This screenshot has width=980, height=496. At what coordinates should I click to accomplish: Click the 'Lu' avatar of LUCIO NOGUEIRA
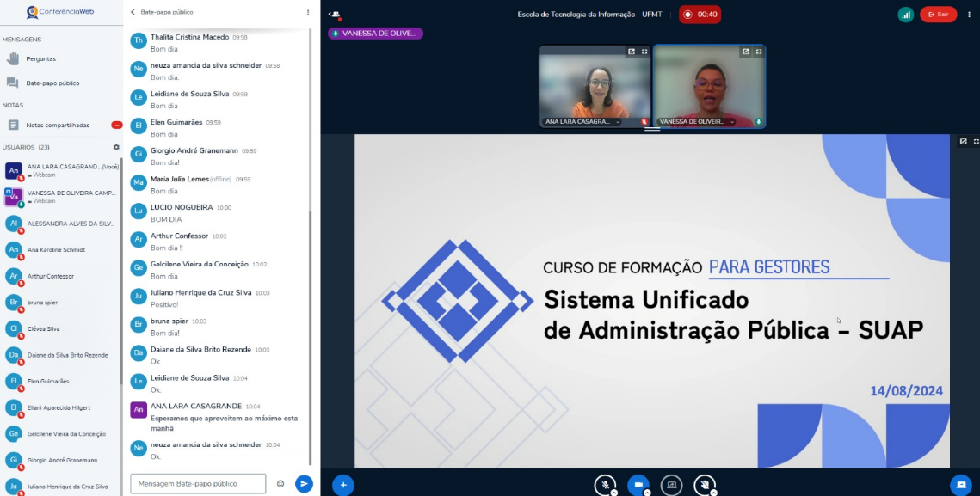point(139,211)
